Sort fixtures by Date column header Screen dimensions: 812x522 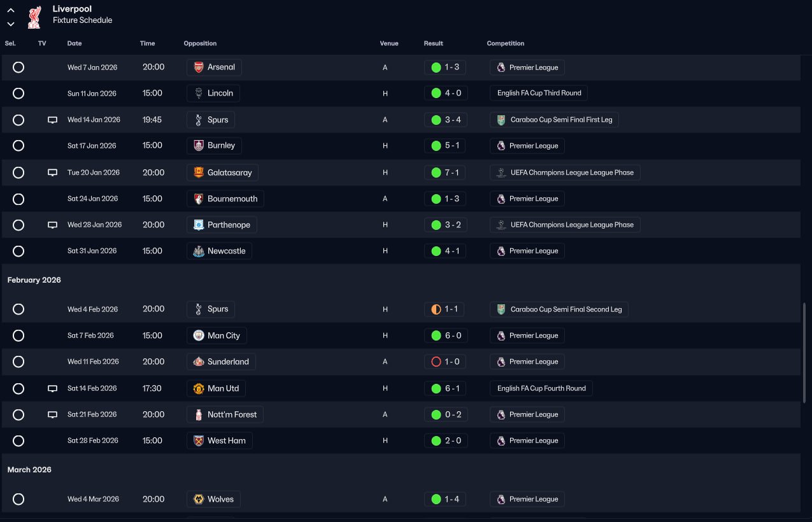pyautogui.click(x=75, y=43)
